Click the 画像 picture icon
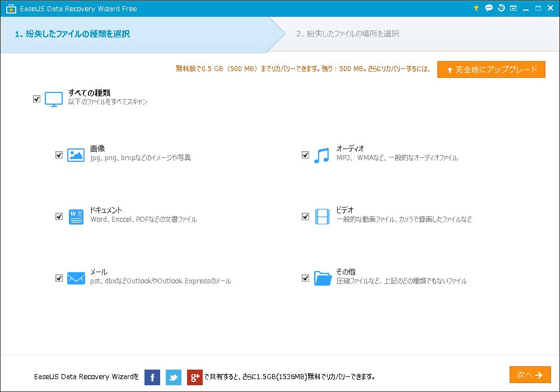The width and height of the screenshot is (560, 392). [76, 155]
